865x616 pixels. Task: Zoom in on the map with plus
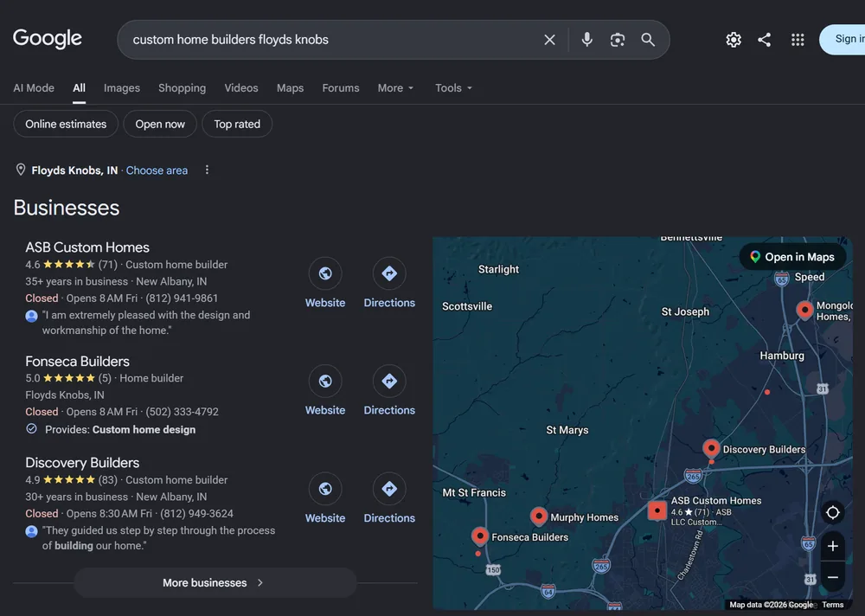pos(832,547)
